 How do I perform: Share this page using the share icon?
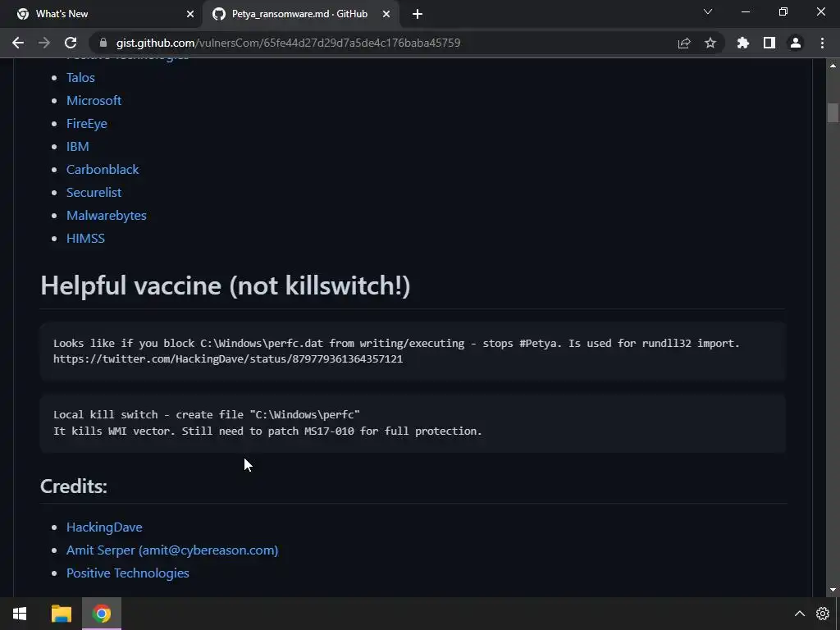point(684,43)
